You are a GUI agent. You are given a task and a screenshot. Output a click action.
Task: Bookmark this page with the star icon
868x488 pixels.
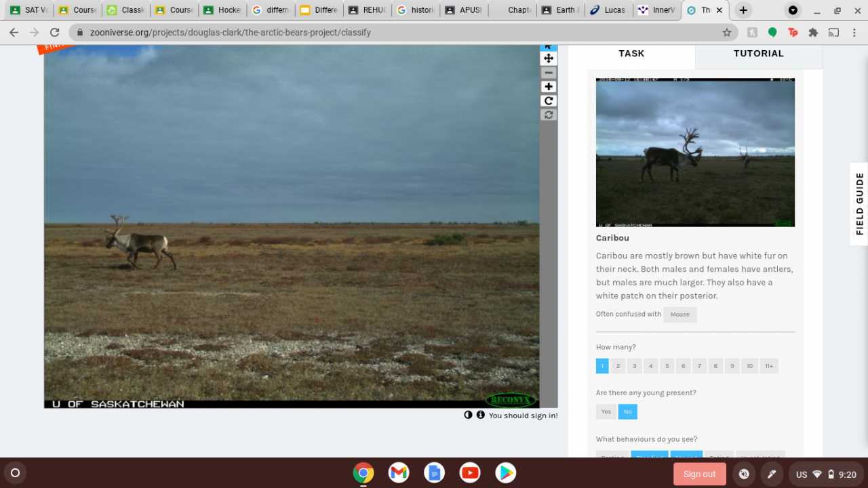click(x=727, y=33)
